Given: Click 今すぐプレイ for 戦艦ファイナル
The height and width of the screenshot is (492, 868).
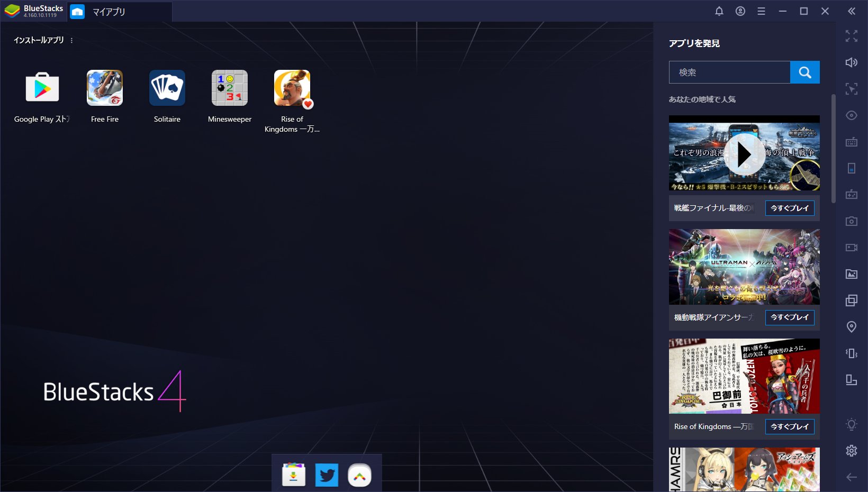Looking at the screenshot, I should (790, 208).
